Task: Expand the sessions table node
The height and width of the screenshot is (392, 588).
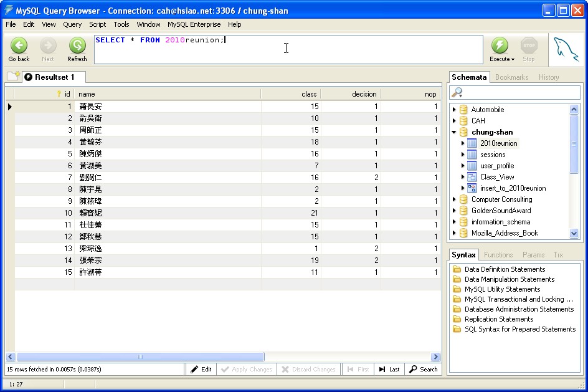Action: [x=463, y=155]
